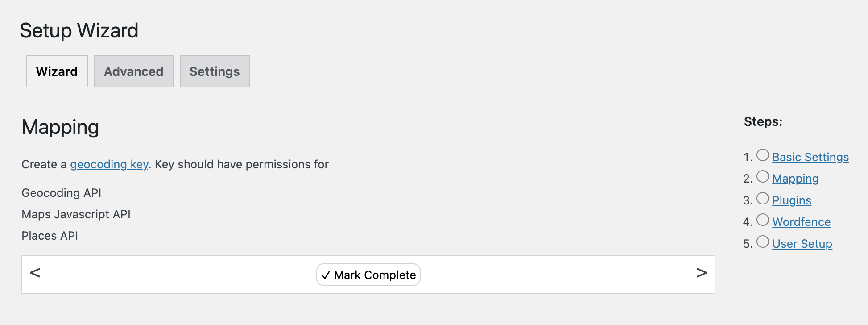Click the status circle beside Plugins step

pyautogui.click(x=763, y=198)
